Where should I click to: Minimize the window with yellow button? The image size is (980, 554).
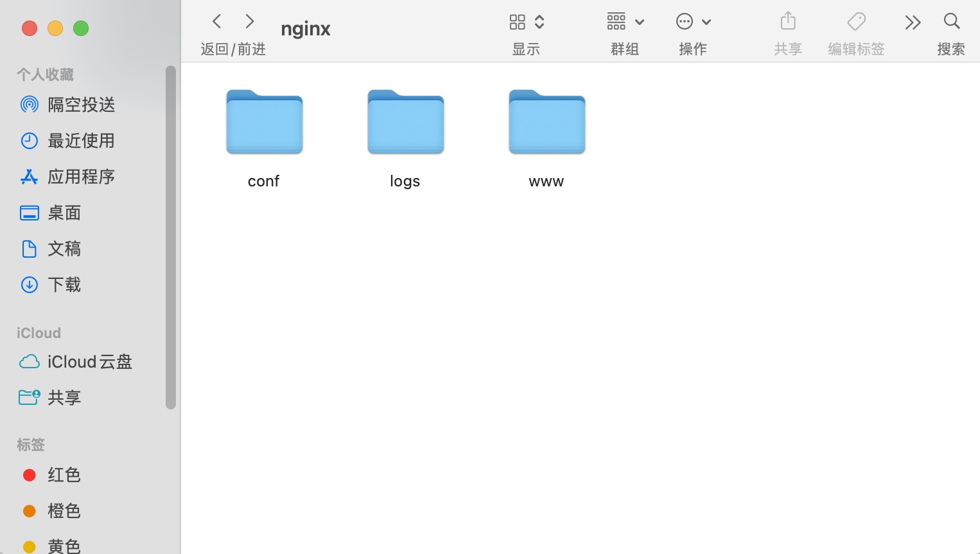pyautogui.click(x=55, y=28)
